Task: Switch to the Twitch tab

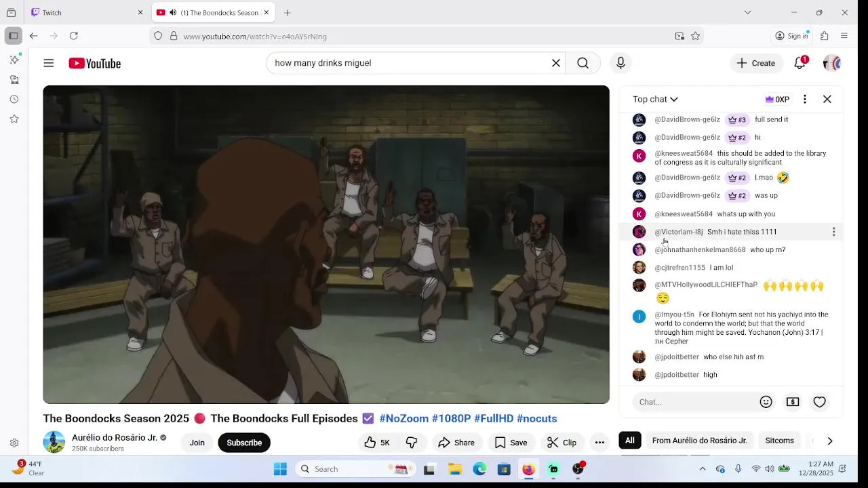Action: point(87,12)
